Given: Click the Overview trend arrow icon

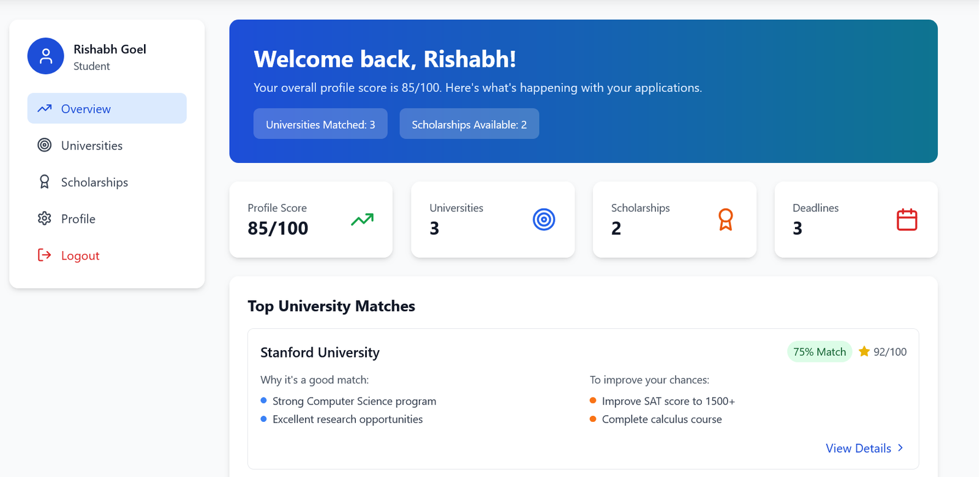Looking at the screenshot, I should tap(44, 108).
